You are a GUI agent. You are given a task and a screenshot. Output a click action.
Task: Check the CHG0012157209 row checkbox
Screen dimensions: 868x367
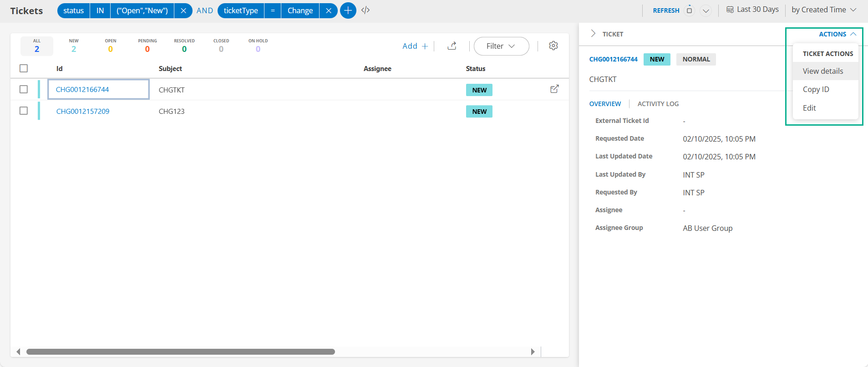[24, 111]
